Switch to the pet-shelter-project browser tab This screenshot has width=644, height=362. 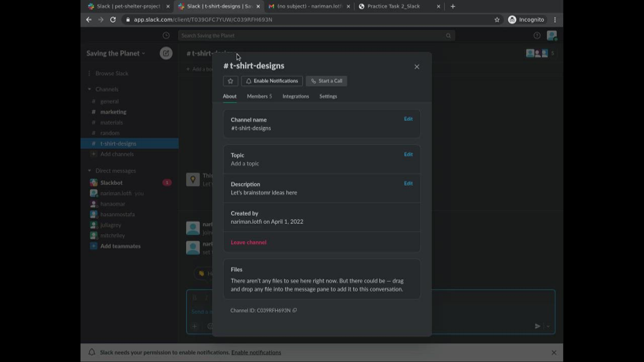click(128, 7)
